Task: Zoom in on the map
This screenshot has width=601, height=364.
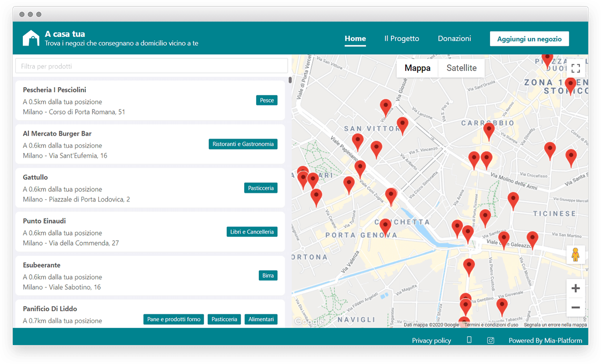Action: click(575, 288)
